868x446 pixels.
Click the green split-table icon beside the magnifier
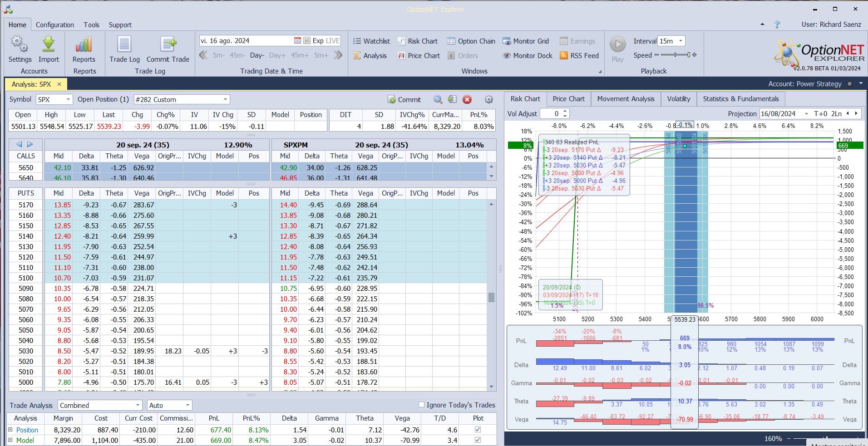(x=452, y=99)
